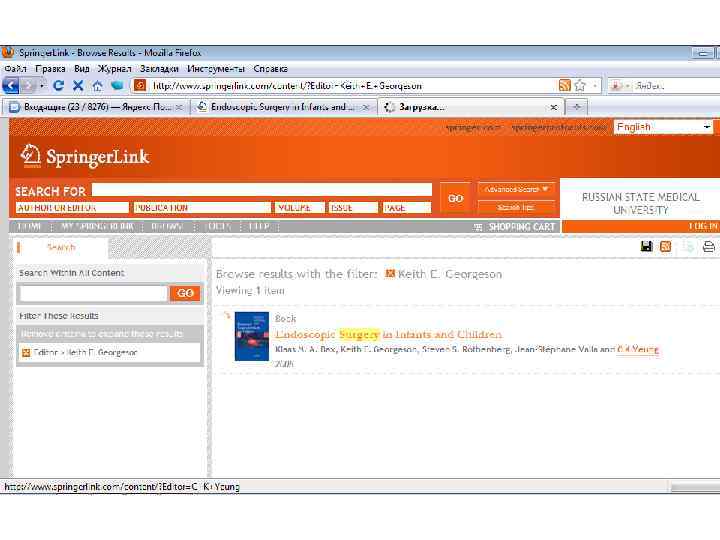
Task: Open the address bar history dropdown
Action: (595, 85)
